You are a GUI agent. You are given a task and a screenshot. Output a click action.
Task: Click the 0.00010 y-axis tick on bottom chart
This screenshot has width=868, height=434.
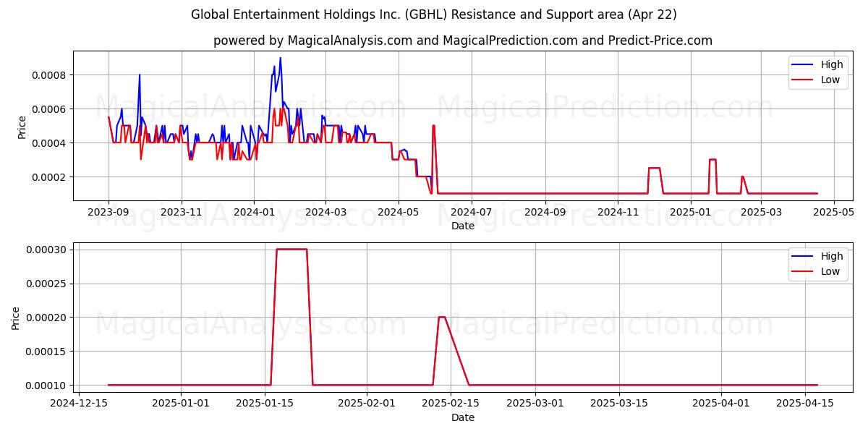(x=47, y=386)
